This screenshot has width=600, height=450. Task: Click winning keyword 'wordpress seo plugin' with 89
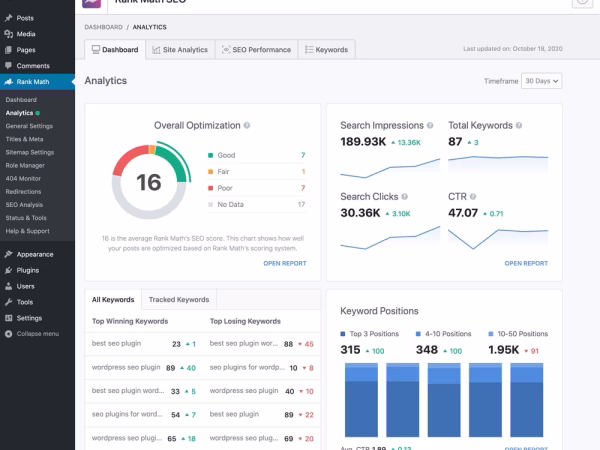click(144, 368)
